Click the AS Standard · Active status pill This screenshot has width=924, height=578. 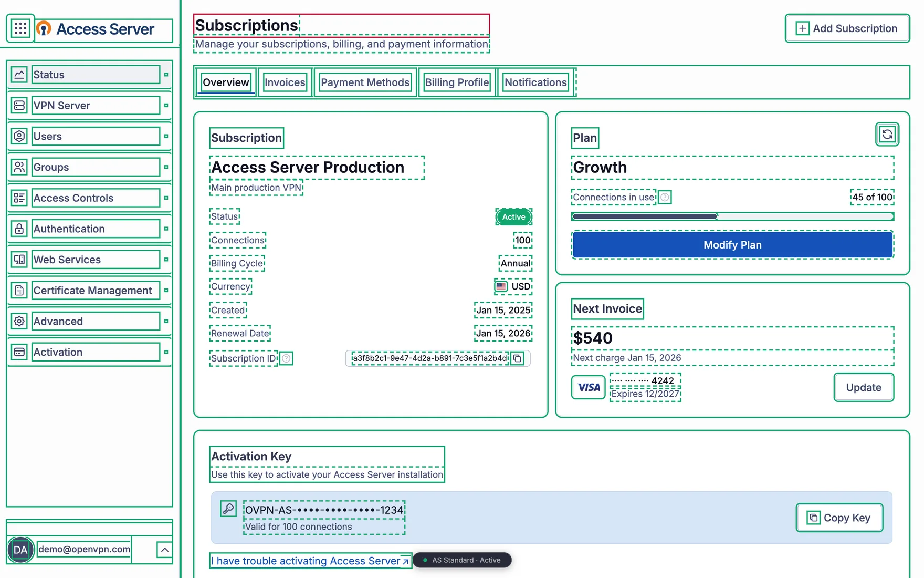coord(462,560)
